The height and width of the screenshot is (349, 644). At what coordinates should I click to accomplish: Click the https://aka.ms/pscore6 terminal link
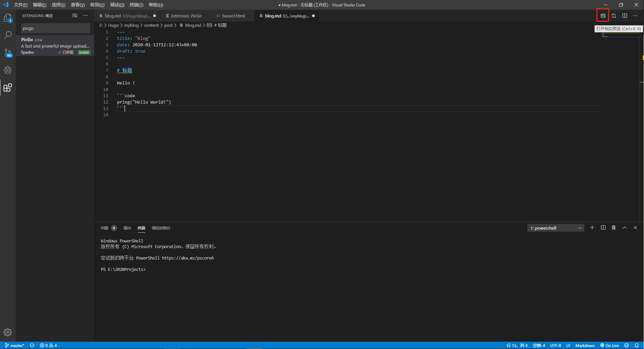188,258
